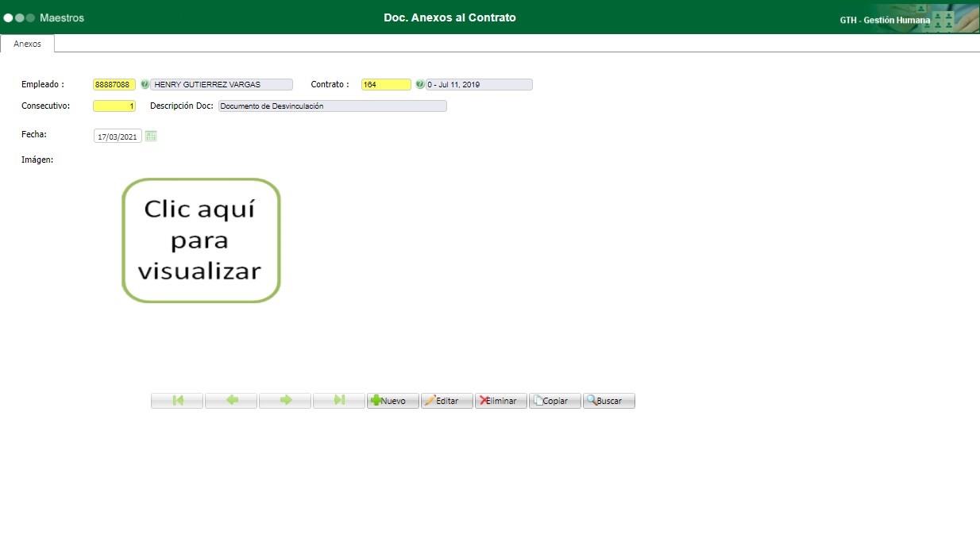Switch to the Anexos tab
Viewport: 980px width, 554px height.
coord(29,44)
